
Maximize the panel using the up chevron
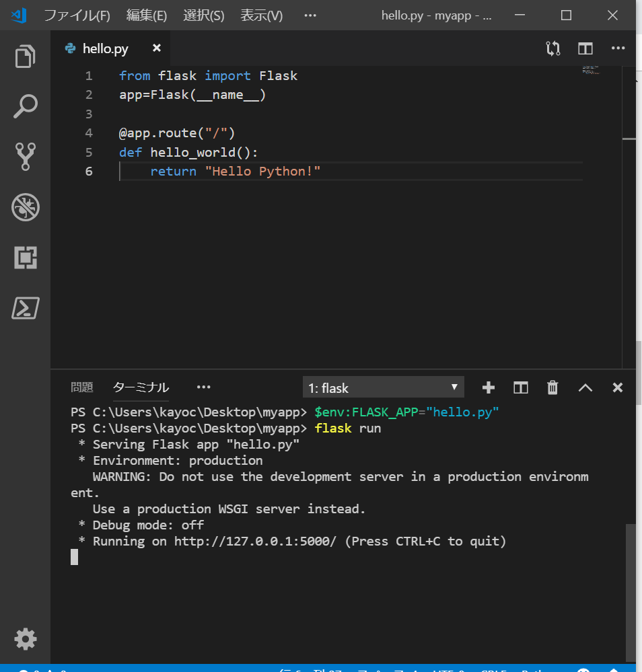tap(585, 387)
